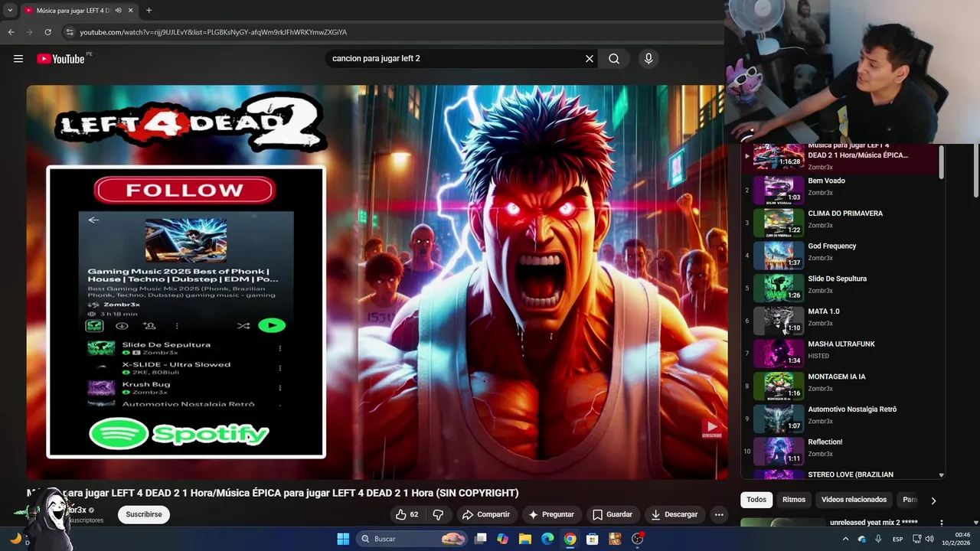The height and width of the screenshot is (551, 980).
Task: Click the playlist vertical scrollbar
Action: click(x=942, y=162)
